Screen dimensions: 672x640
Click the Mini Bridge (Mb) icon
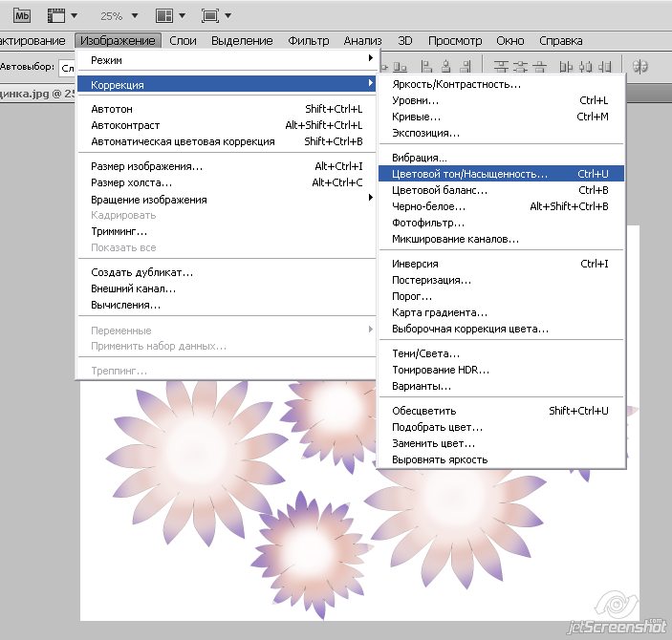[21, 15]
